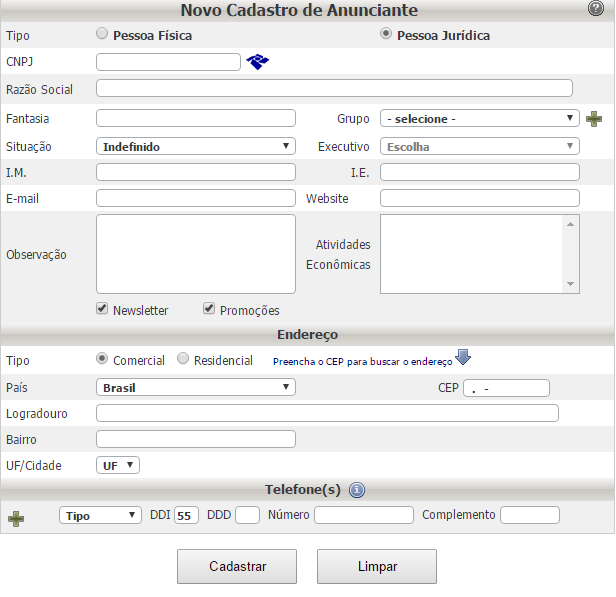Screen dimensions: 616x597
Task: Expand the Situação dropdown showing Indefinido
Action: [x=195, y=147]
